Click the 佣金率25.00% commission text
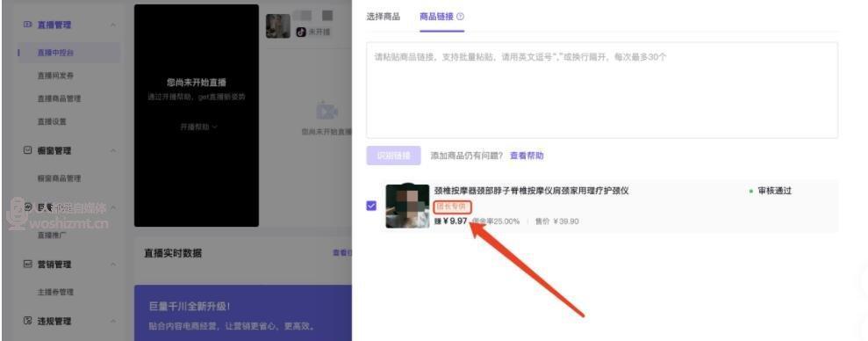 pyautogui.click(x=497, y=221)
